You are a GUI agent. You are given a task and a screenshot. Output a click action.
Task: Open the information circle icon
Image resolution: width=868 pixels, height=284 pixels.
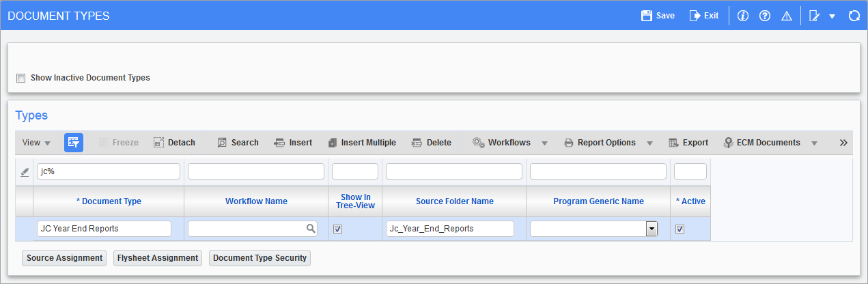click(744, 16)
